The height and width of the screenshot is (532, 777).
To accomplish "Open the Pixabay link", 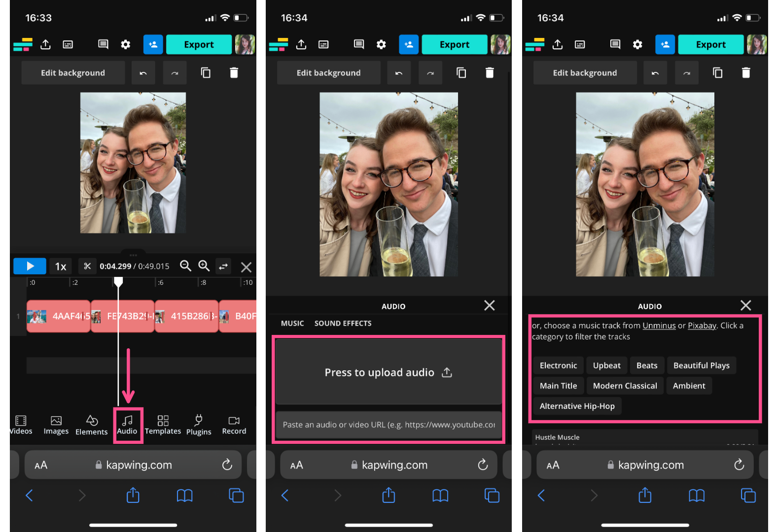I will point(702,326).
